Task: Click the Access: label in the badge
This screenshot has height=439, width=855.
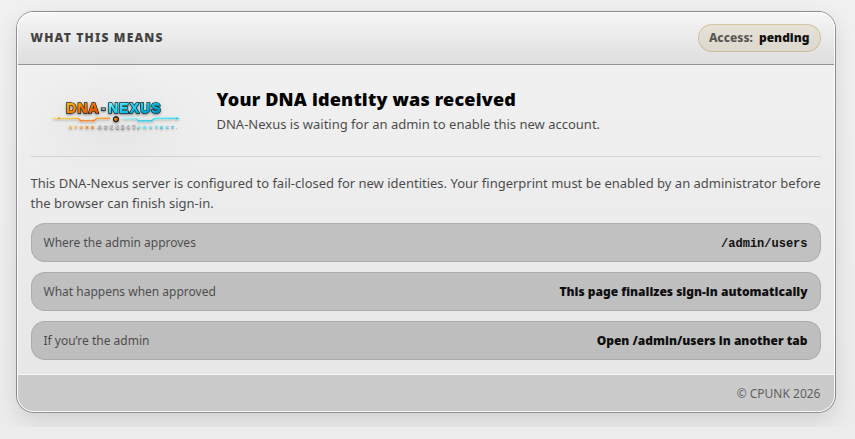Action: [731, 38]
